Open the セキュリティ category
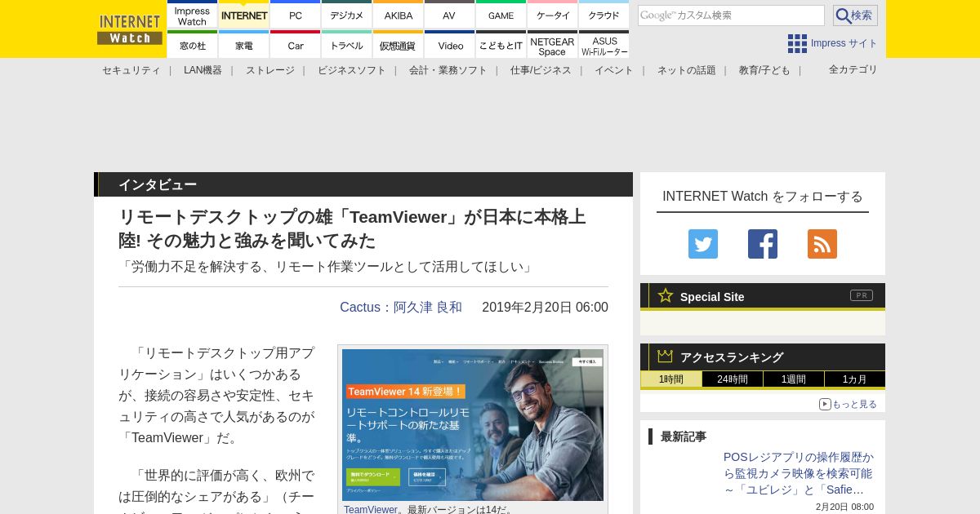This screenshot has height=514, width=980. point(131,70)
